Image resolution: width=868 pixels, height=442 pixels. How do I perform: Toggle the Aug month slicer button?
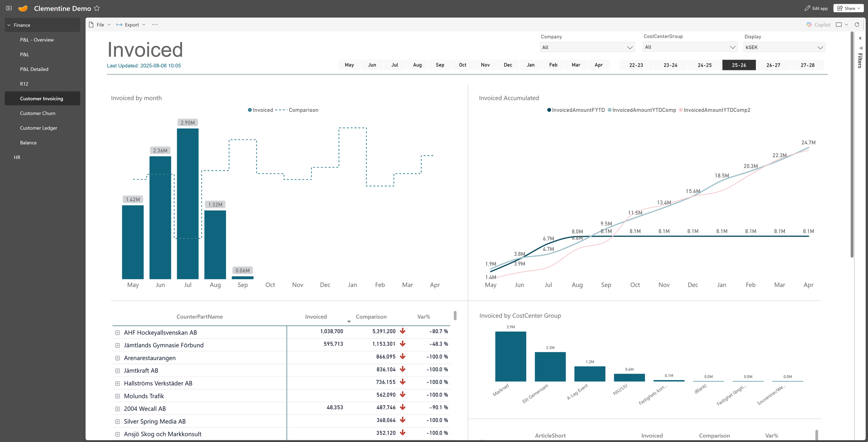[417, 65]
